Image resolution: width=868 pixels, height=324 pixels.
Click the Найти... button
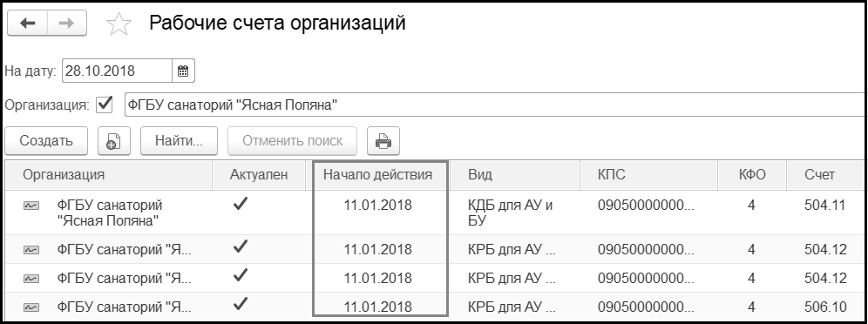179,141
